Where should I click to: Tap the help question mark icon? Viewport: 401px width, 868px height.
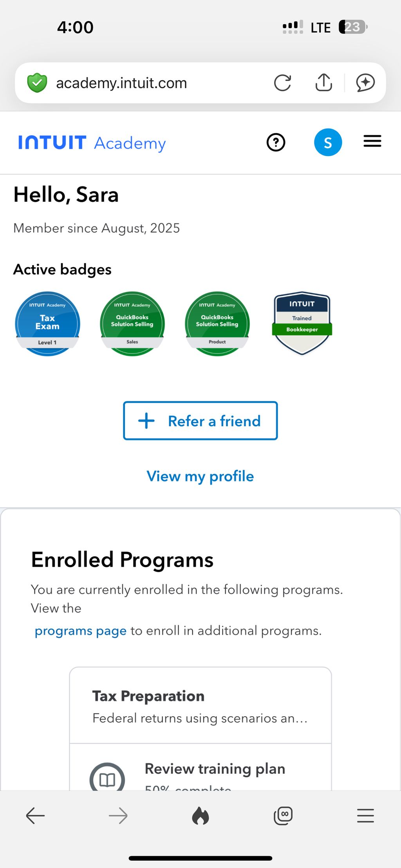[276, 142]
